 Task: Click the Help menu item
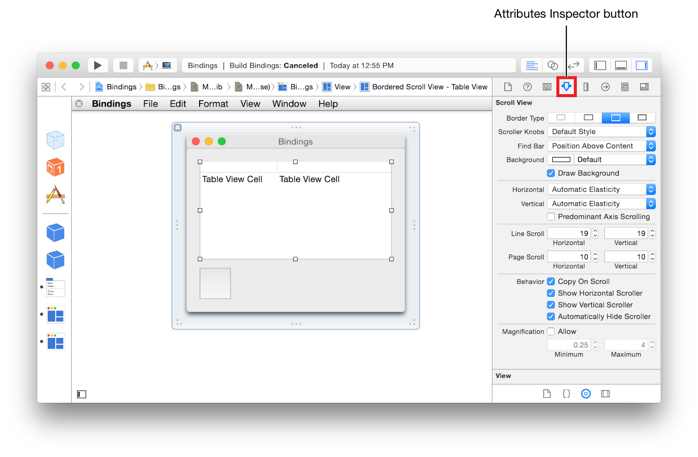click(328, 104)
